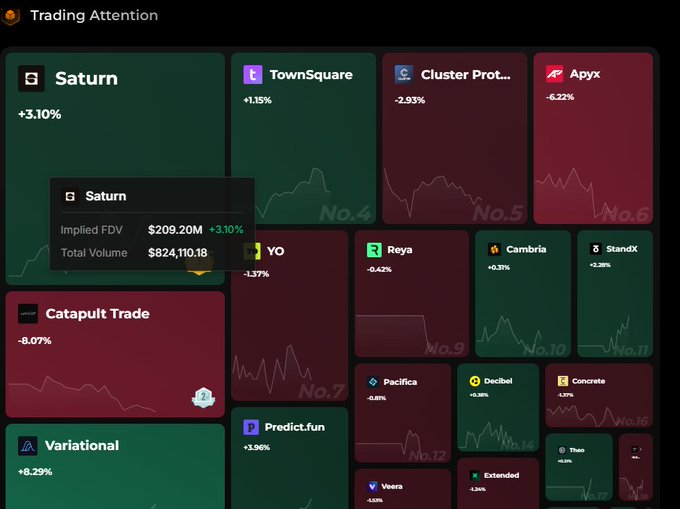Click the yellow Decibel icon
680x509 pixels.
click(x=475, y=381)
